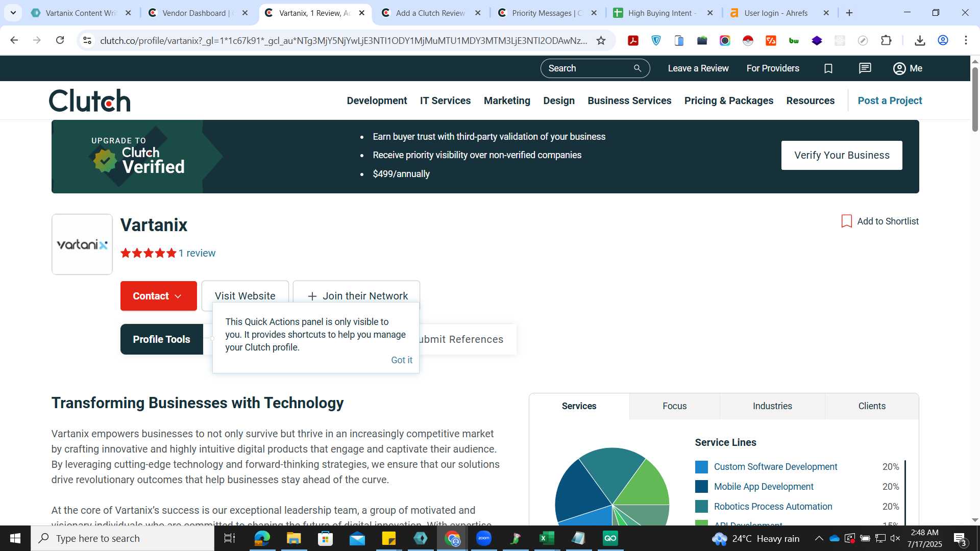Viewport: 980px width, 551px height.
Task: Open the messages icon in header
Action: pyautogui.click(x=865, y=68)
